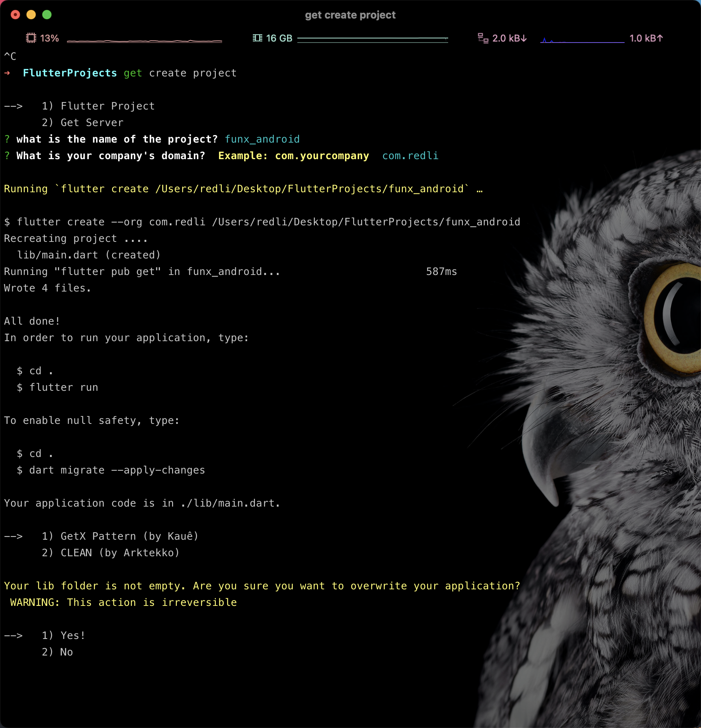Click the CPU chip icon in status bar
701x728 pixels.
(31, 38)
